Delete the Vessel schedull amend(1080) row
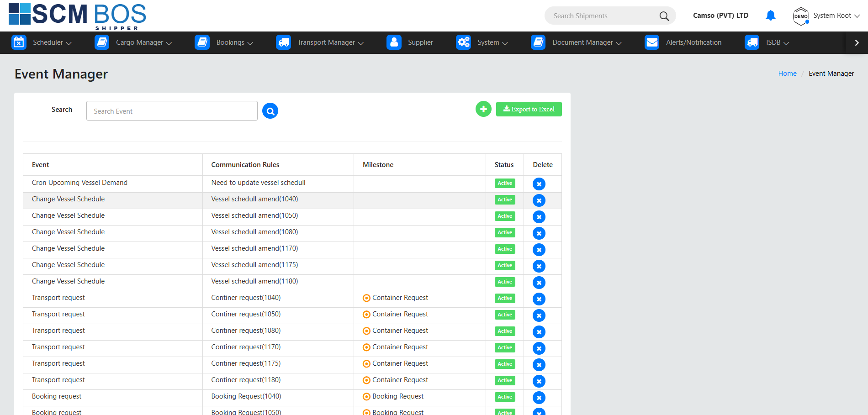868x415 pixels. click(x=539, y=233)
